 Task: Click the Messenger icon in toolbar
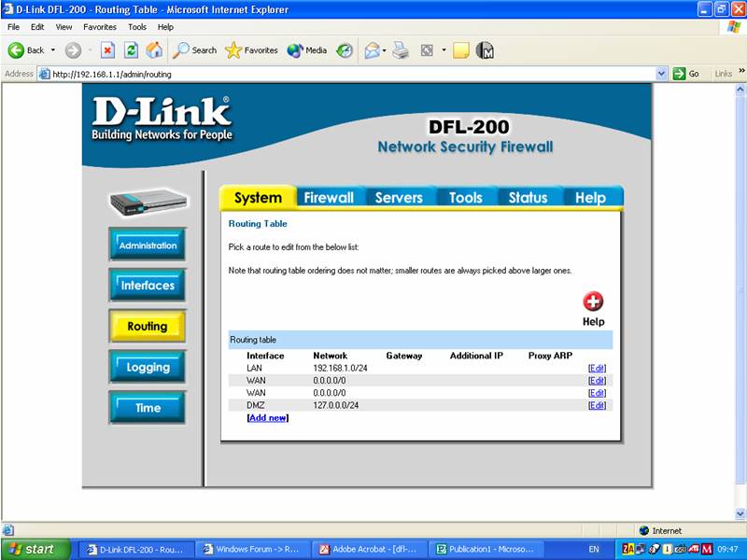tap(485, 50)
